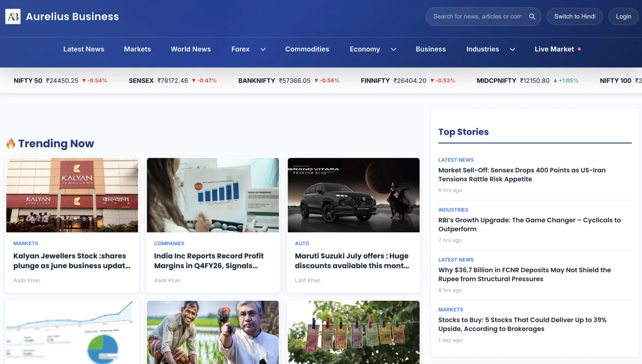Click the MIDCPNIFTY ticker label
Screen dimensions: 642x364
pyautogui.click(x=497, y=81)
